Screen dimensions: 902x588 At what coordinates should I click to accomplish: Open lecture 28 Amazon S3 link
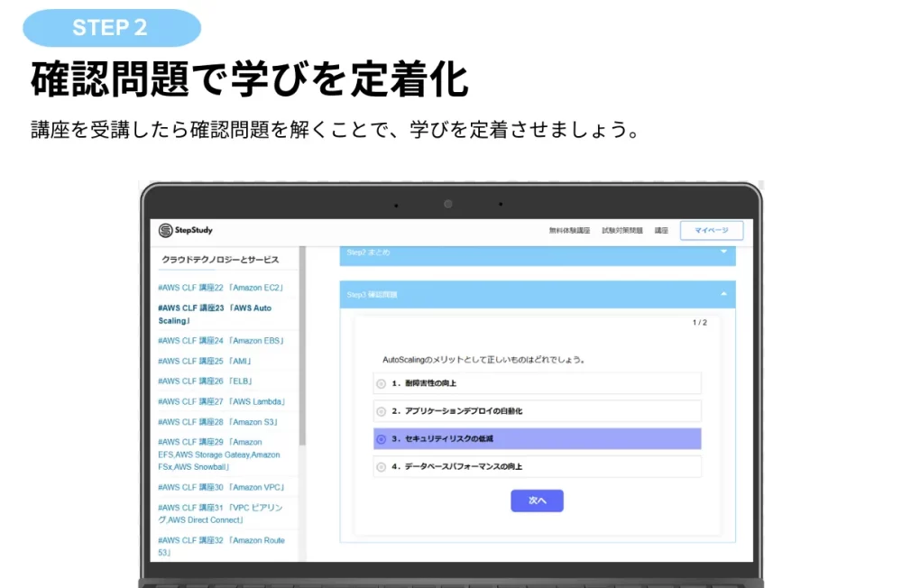tap(217, 422)
